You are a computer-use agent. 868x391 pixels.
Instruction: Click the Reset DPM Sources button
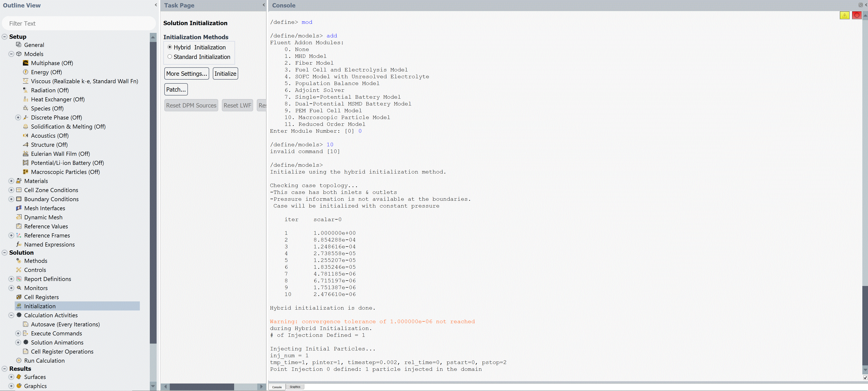pos(191,105)
